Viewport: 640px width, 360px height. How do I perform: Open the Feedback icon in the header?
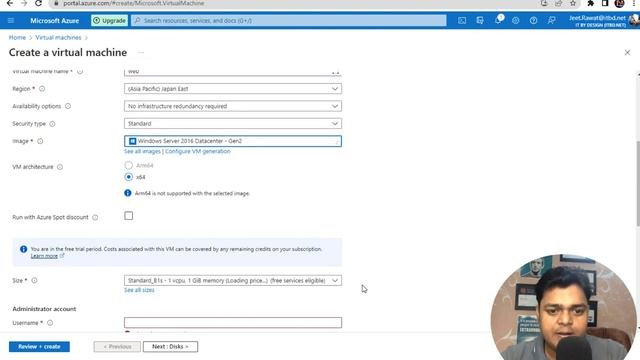tap(551, 20)
